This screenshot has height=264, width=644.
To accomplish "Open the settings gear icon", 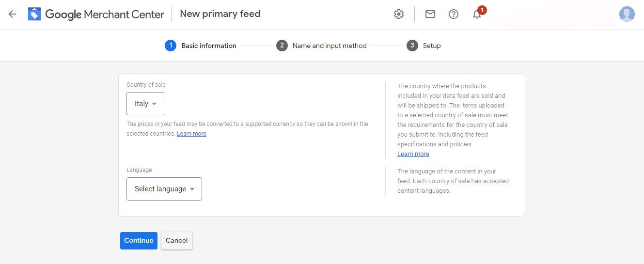I will click(x=399, y=14).
